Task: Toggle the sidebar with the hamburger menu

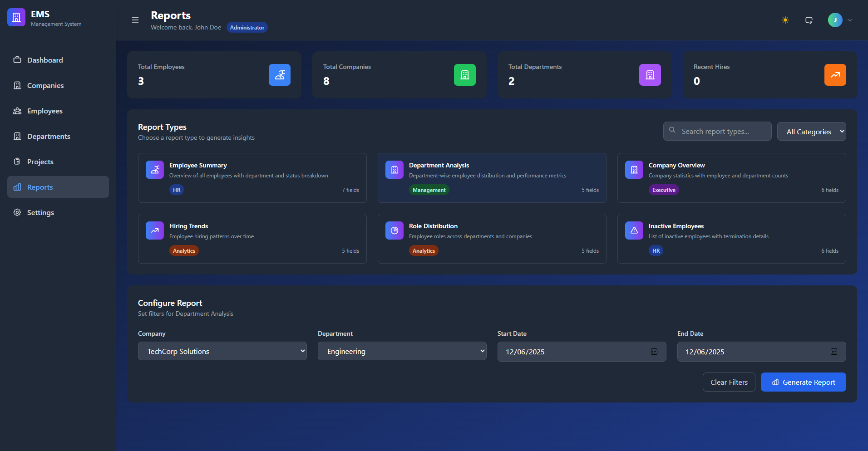Action: 135,20
